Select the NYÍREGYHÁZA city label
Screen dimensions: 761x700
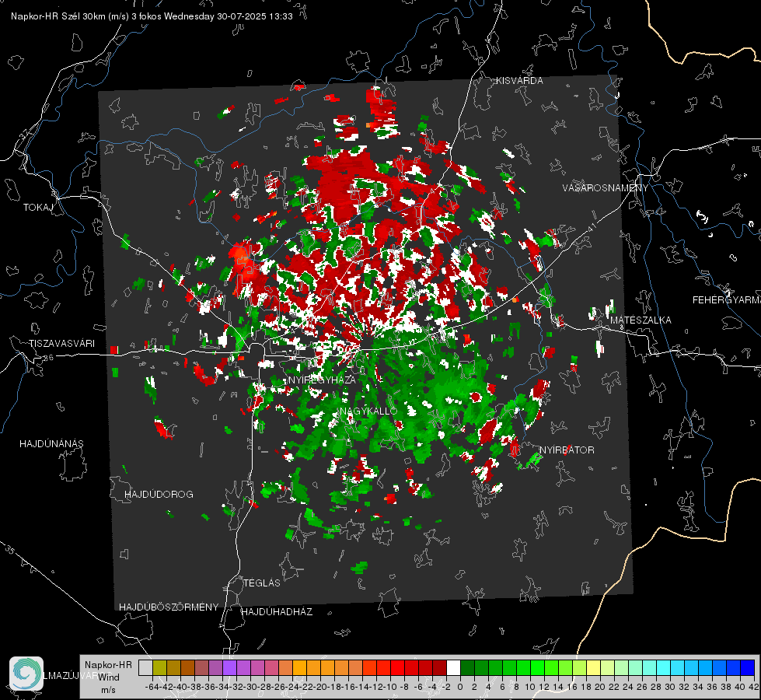click(322, 380)
